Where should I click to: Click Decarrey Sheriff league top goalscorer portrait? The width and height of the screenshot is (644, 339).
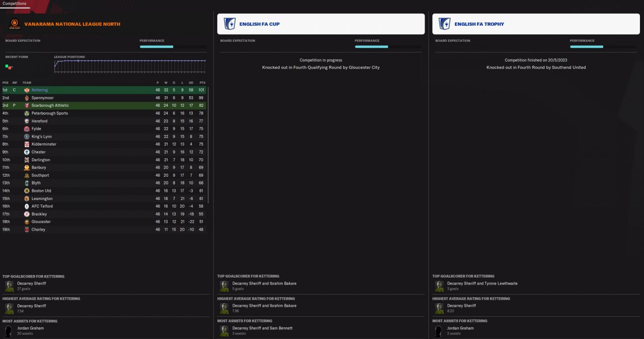tap(10, 286)
